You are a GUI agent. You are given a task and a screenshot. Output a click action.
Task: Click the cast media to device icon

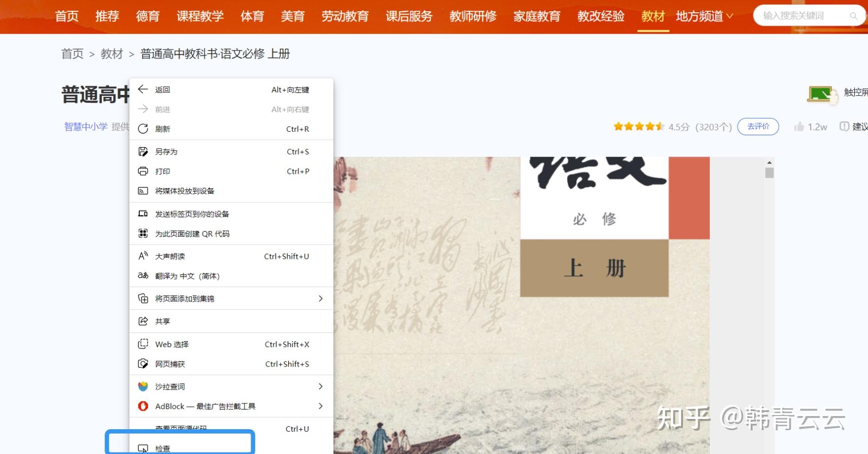click(x=143, y=191)
